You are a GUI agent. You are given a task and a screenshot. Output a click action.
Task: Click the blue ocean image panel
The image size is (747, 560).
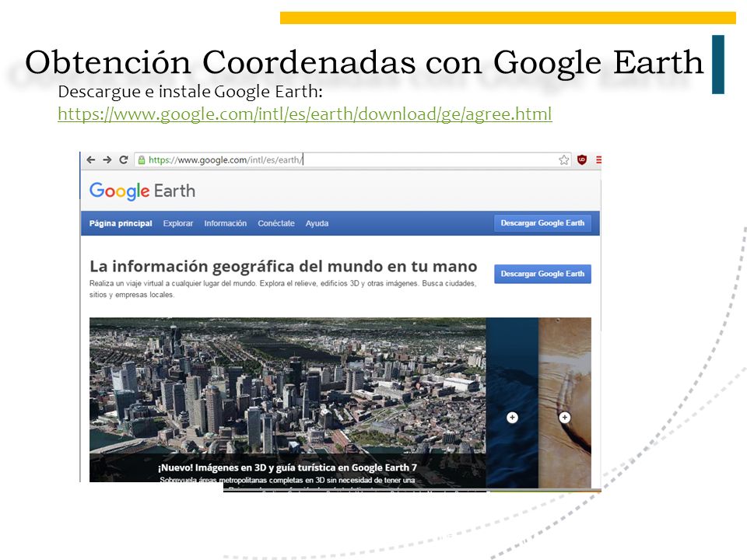point(512,402)
